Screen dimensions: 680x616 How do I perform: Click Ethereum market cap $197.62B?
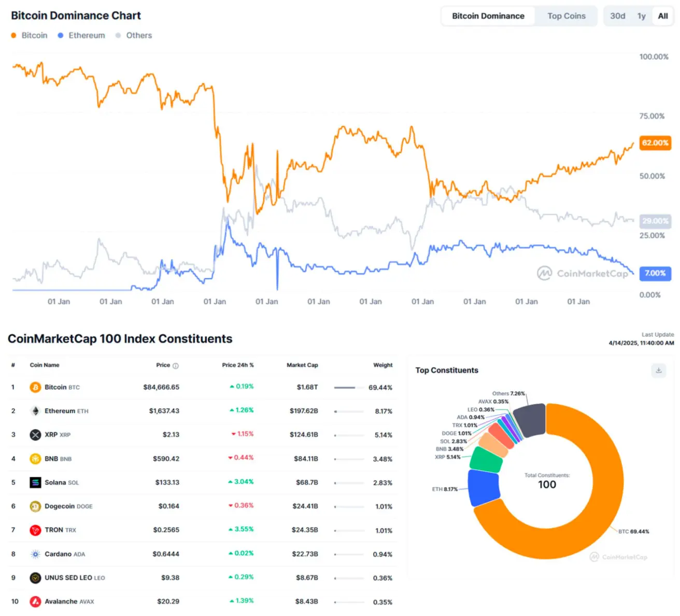point(304,411)
